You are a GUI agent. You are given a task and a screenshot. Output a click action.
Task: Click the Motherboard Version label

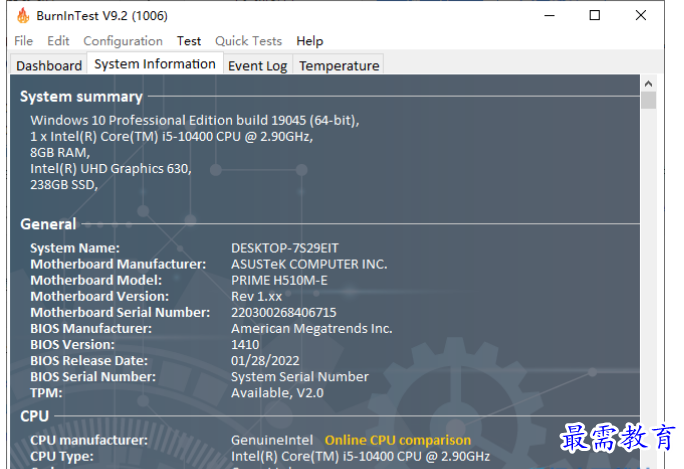(x=99, y=296)
